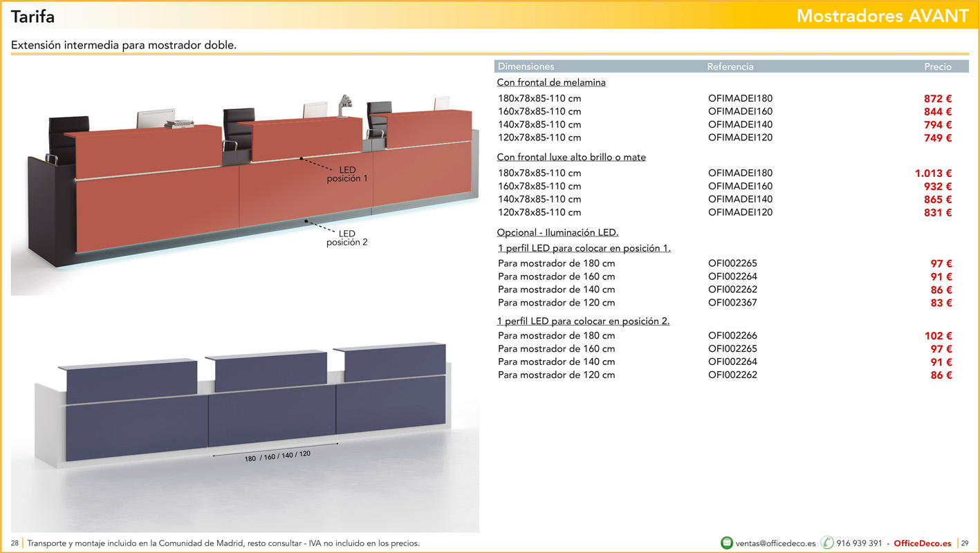Click 'Para mostrador de 180 cm' under posición 1
Viewport: 980px width, 553px height.
pos(556,263)
